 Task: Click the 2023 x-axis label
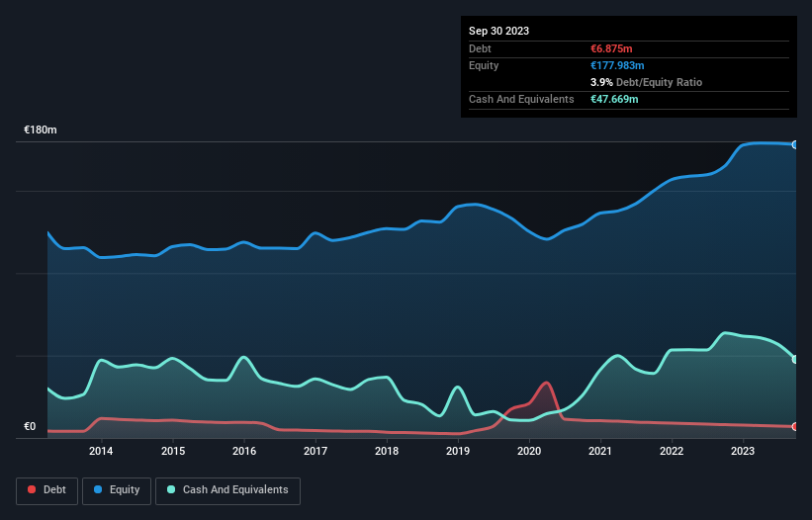[x=743, y=451]
